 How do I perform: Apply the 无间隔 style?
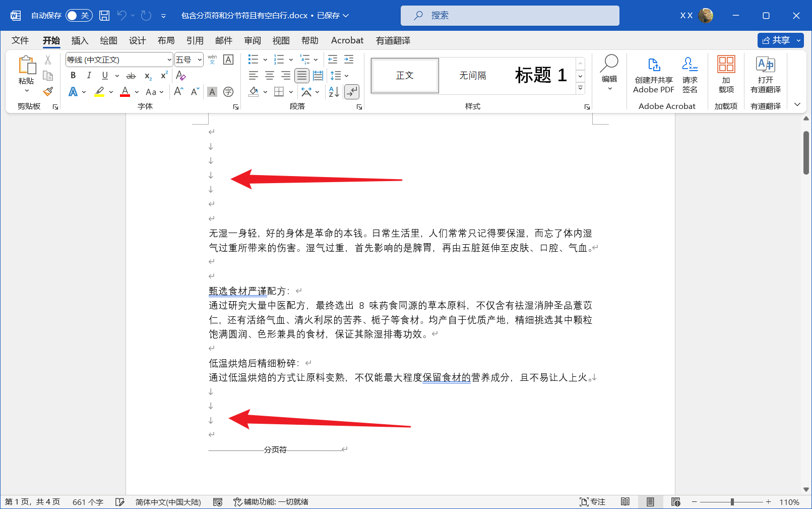click(473, 76)
